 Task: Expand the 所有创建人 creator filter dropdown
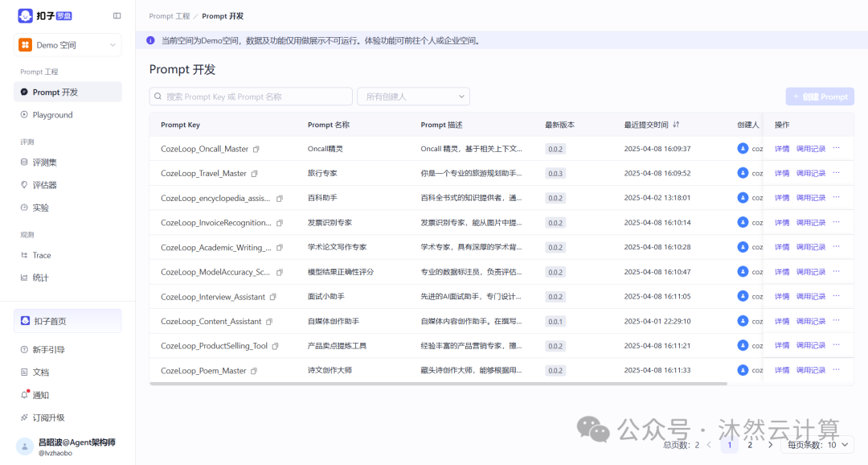(x=413, y=96)
